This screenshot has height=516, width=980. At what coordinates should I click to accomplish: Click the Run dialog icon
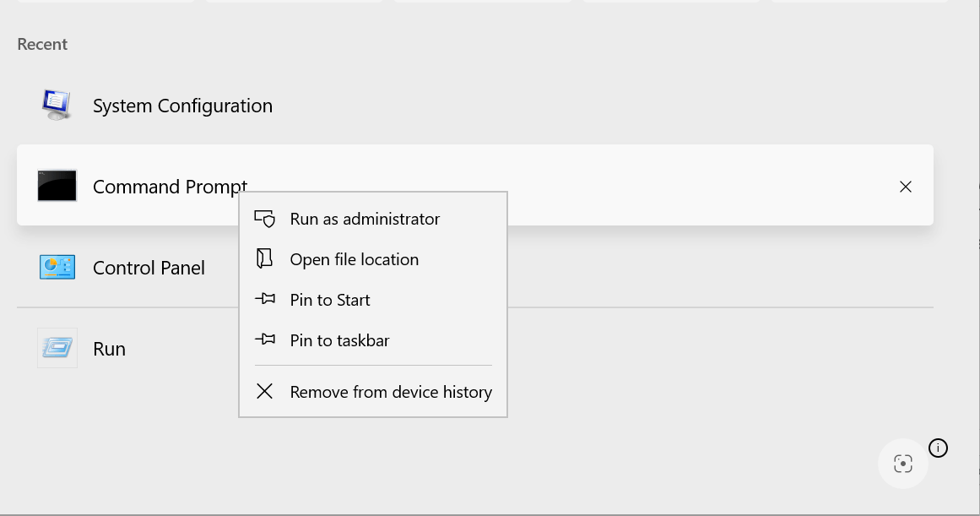(x=57, y=348)
